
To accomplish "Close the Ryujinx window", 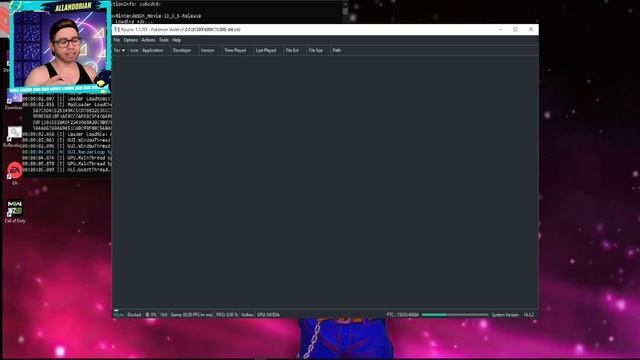I will coord(531,29).
